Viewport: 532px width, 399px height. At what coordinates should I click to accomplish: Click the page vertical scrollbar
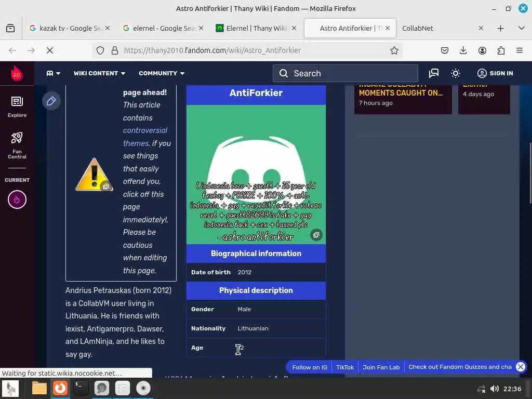530,174
